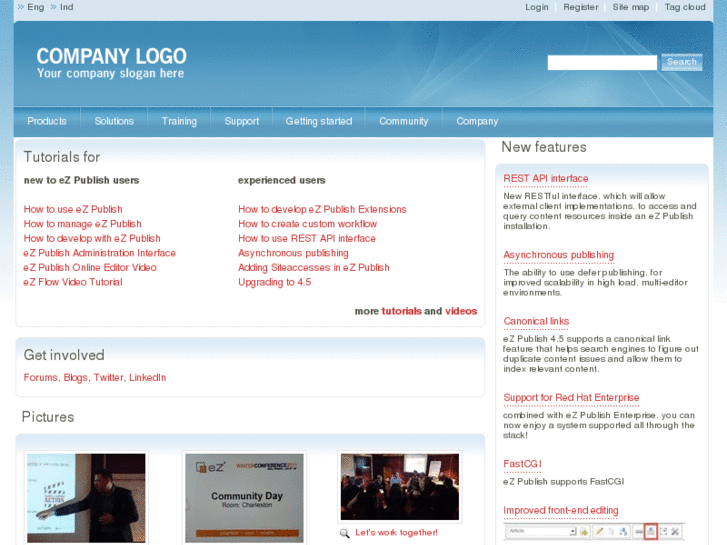
Task: Open How to manage eZ Publish tutorial
Action: tap(83, 224)
